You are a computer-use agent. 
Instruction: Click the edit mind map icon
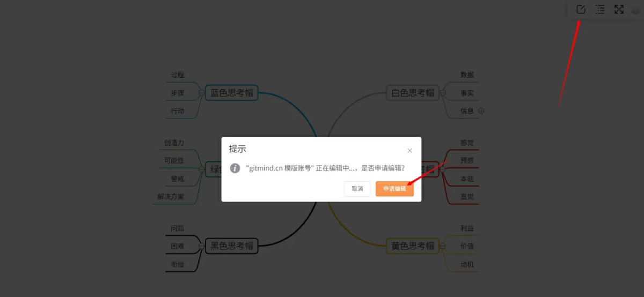[x=581, y=9]
